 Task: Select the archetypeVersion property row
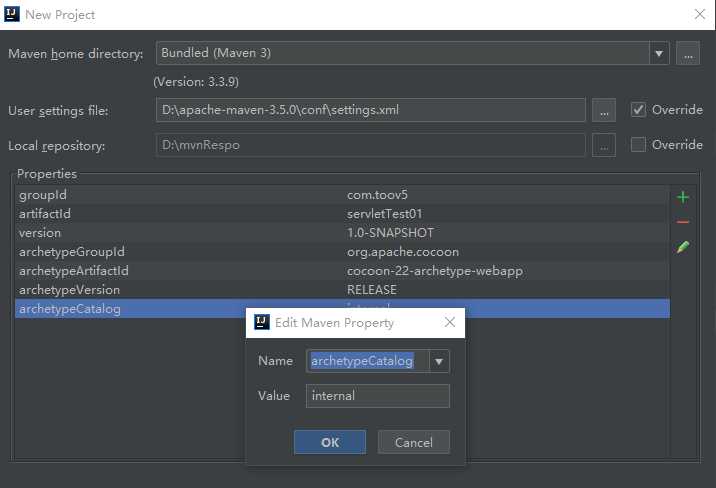click(342, 289)
